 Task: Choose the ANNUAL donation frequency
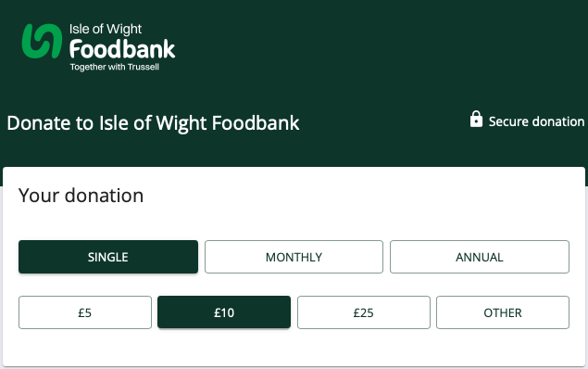click(x=480, y=257)
